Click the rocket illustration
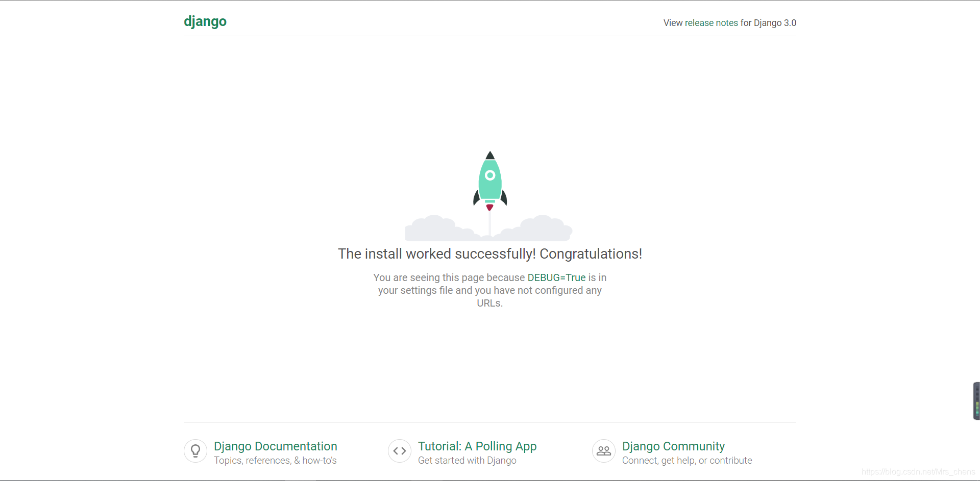 pyautogui.click(x=489, y=196)
